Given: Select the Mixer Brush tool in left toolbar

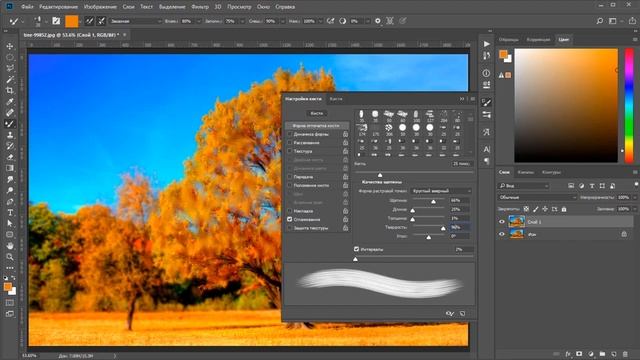Looking at the screenshot, I should [10, 124].
